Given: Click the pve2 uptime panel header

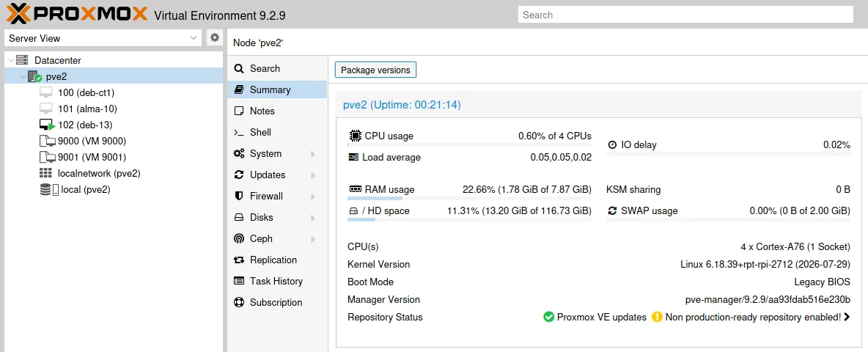Looking at the screenshot, I should [599, 104].
